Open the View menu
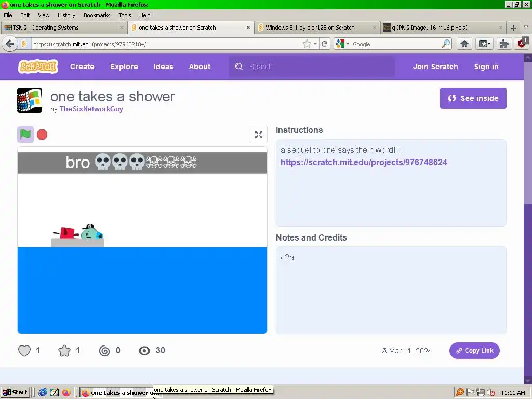532x399 pixels. pyautogui.click(x=44, y=15)
